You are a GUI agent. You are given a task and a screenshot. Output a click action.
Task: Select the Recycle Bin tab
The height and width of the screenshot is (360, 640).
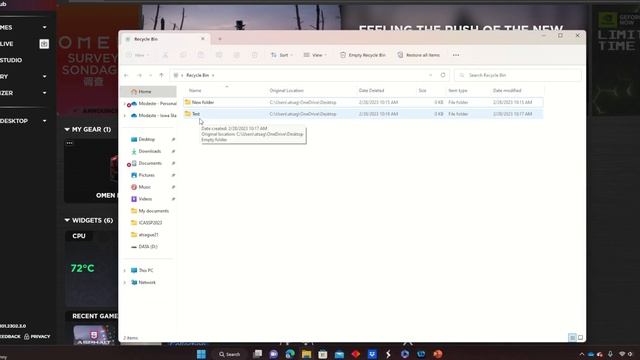pos(164,39)
